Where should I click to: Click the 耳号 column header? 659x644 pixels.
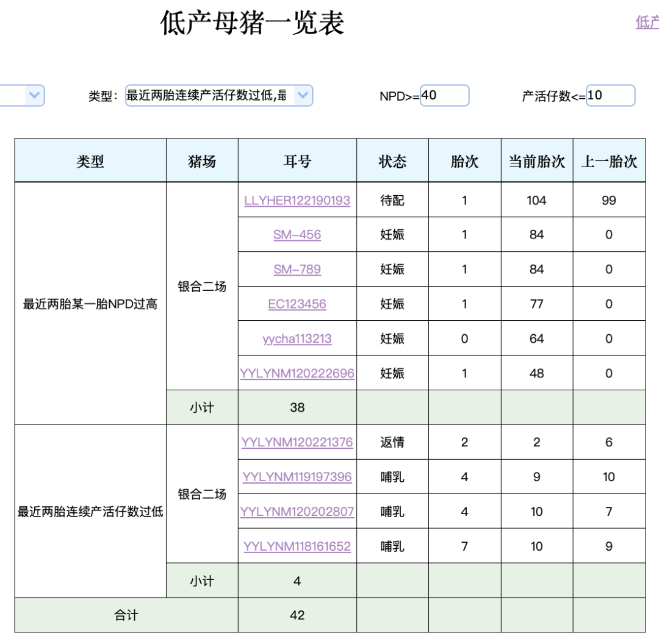(297, 162)
